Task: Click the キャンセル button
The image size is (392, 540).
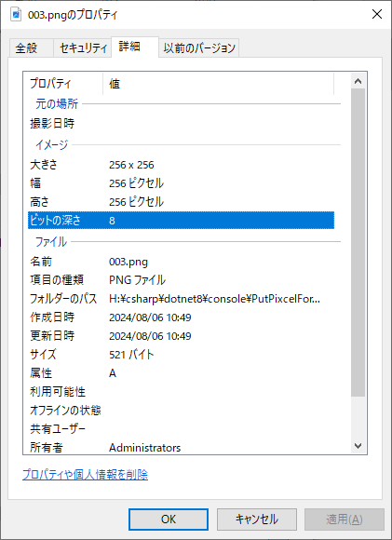Action: [x=257, y=520]
